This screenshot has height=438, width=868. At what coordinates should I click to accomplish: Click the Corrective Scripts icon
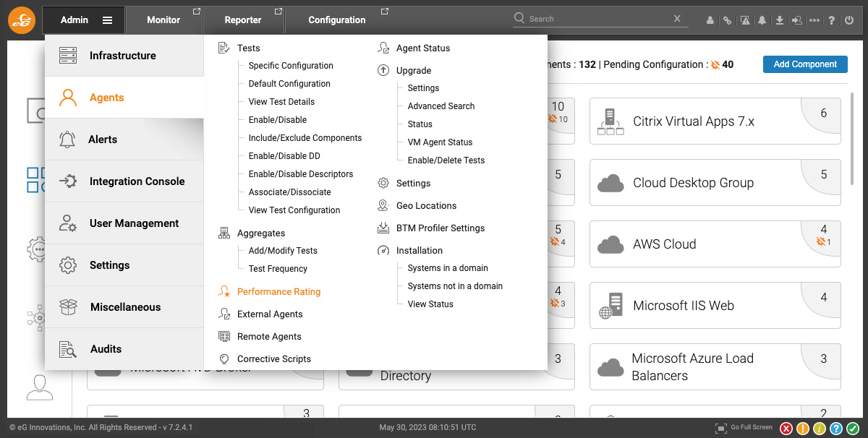(x=224, y=358)
